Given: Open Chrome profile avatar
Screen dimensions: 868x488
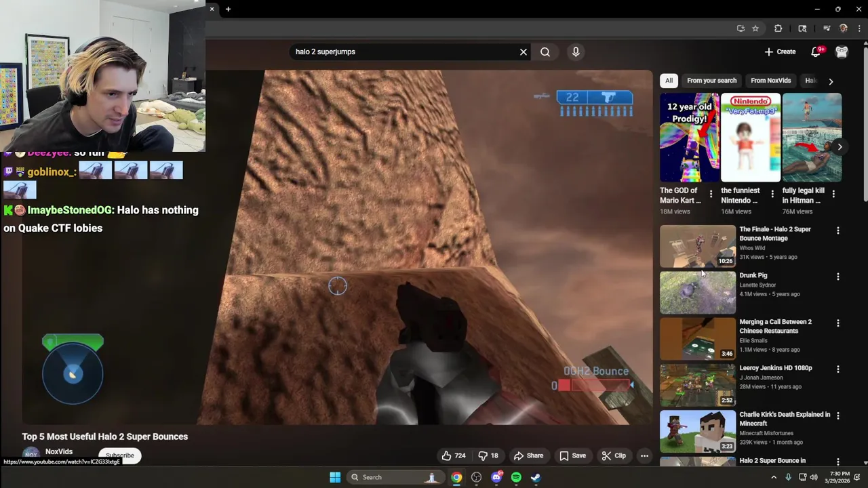Looking at the screenshot, I should point(844,28).
